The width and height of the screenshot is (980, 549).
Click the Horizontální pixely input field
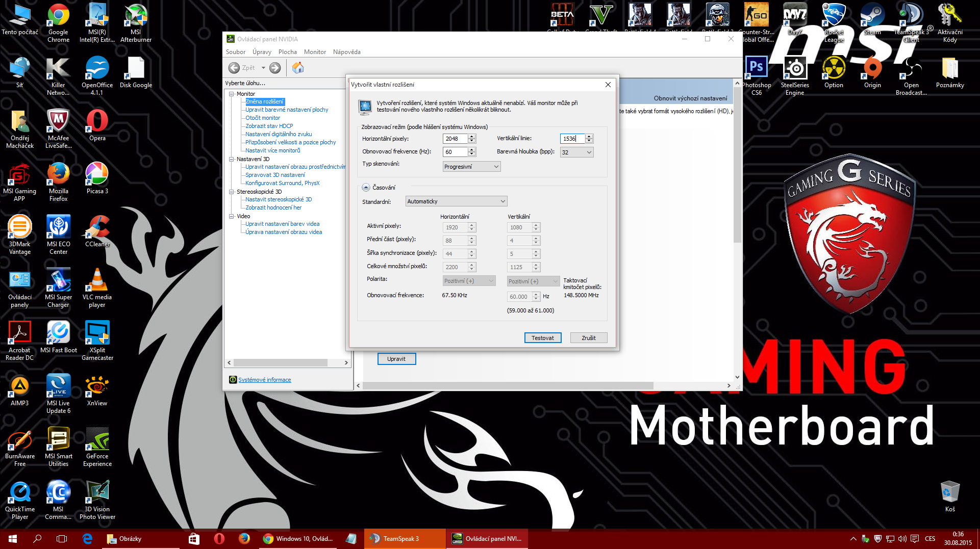455,139
